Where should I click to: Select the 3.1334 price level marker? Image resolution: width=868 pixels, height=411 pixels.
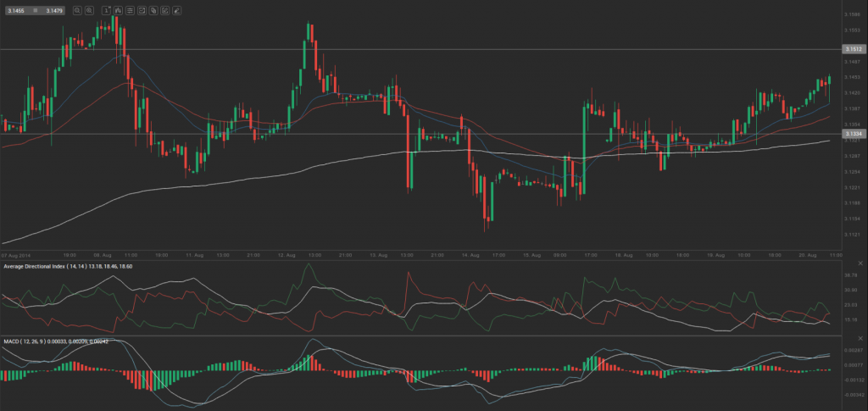click(853, 134)
